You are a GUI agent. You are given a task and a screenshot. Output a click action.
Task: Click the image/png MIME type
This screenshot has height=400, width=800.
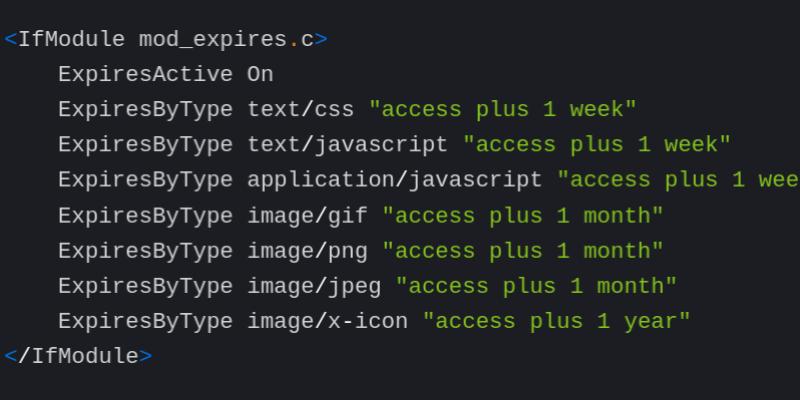[x=308, y=251]
